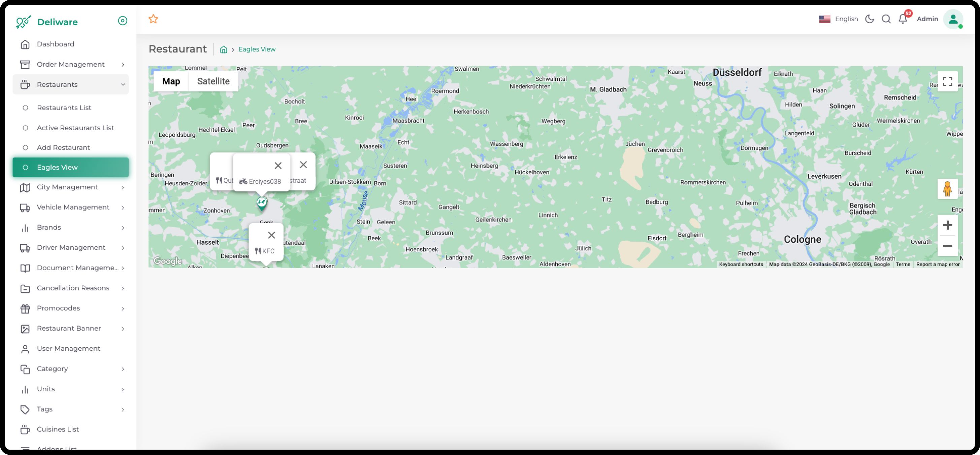Viewport: 980px width, 455px height.
Task: Open the search magnifier icon
Action: [x=886, y=19]
